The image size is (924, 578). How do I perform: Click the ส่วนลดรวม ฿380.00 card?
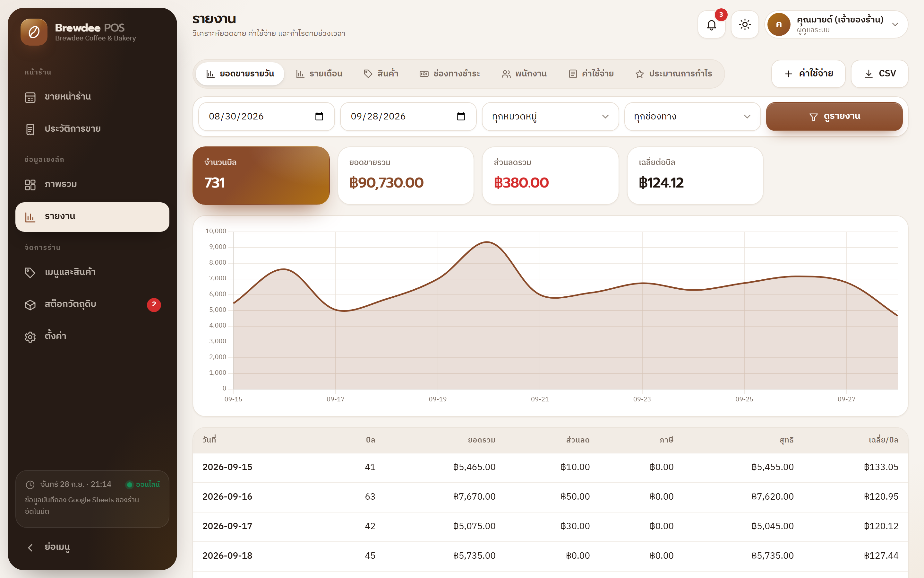[x=550, y=175]
